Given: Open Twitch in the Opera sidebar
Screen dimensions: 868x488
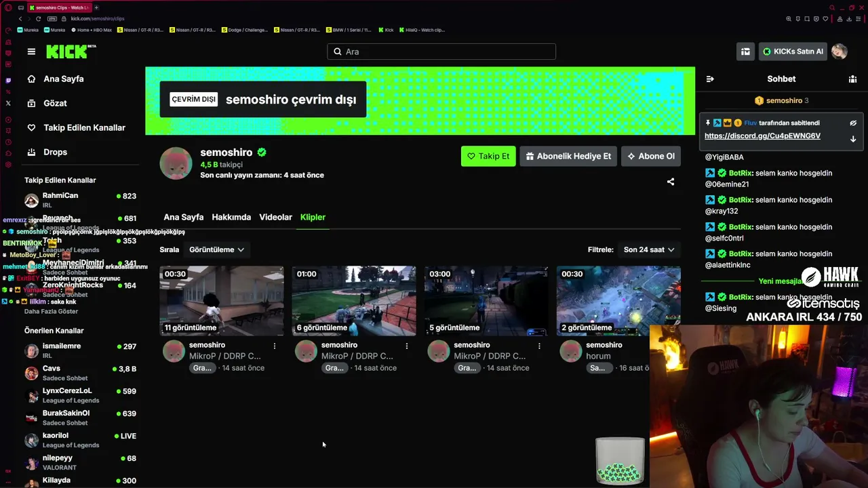Looking at the screenshot, I should click(8, 80).
